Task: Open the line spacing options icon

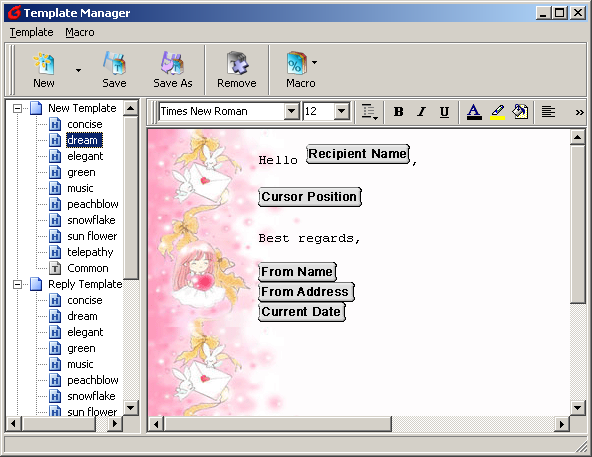Action: [369, 112]
